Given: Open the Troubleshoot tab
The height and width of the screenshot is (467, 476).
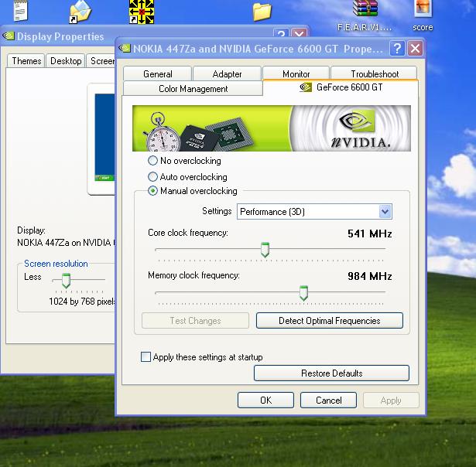Looking at the screenshot, I should (x=375, y=74).
